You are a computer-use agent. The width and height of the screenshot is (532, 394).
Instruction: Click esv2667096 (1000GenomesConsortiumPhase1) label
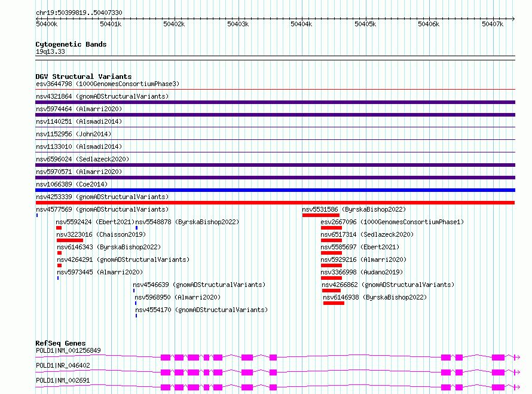click(x=392, y=222)
